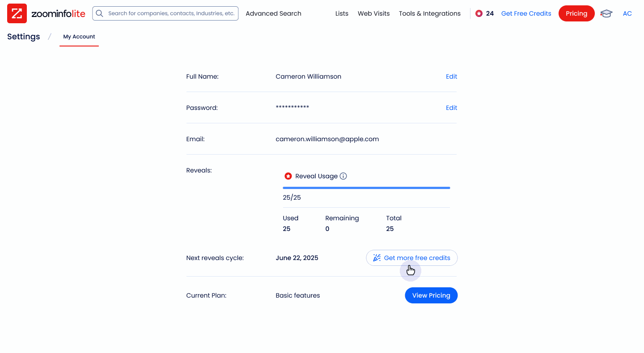Click the zoominfolite wordmark text
644x353 pixels.
[58, 13]
